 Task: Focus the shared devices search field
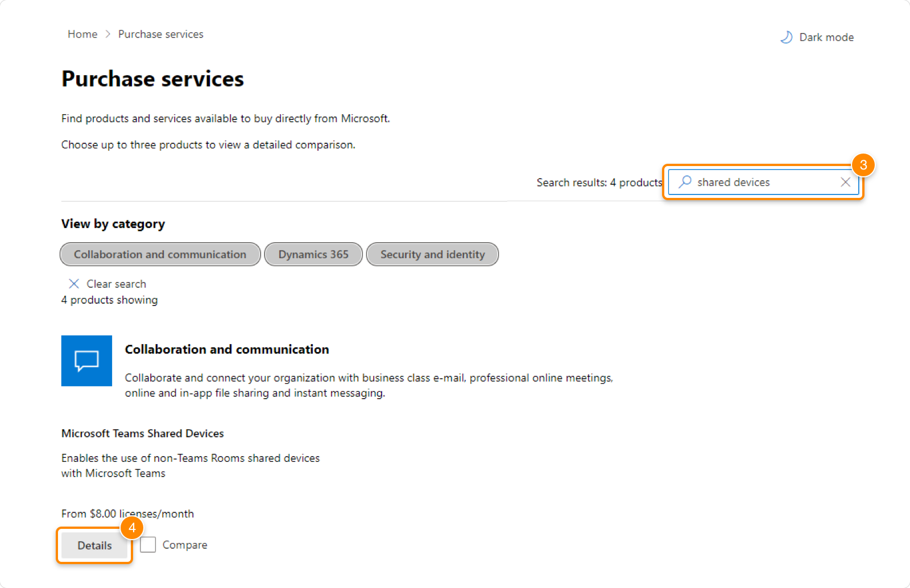pyautogui.click(x=762, y=182)
